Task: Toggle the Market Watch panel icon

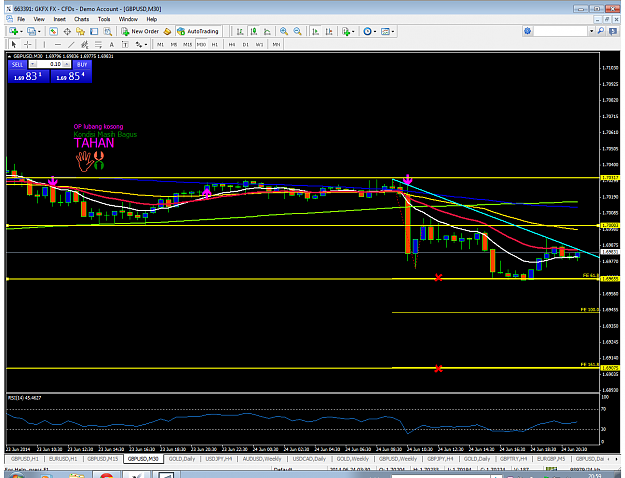Action: 53,31
